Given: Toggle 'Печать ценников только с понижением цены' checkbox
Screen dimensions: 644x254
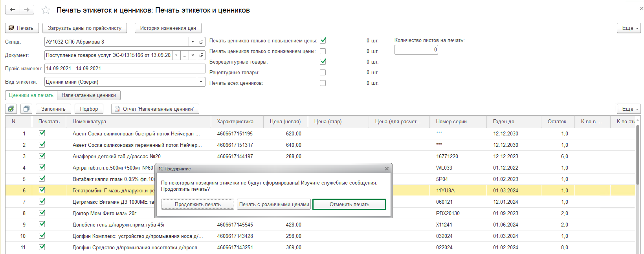Looking at the screenshot, I should coord(323,51).
